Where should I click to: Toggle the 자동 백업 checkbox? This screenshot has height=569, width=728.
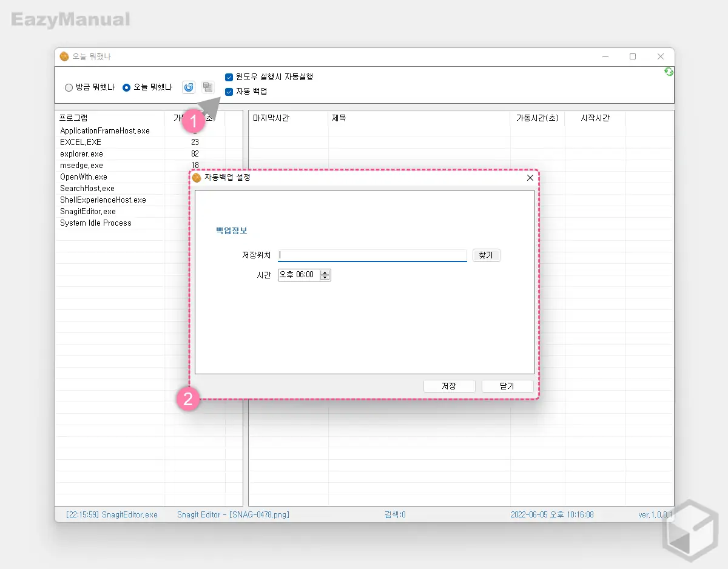pyautogui.click(x=229, y=92)
